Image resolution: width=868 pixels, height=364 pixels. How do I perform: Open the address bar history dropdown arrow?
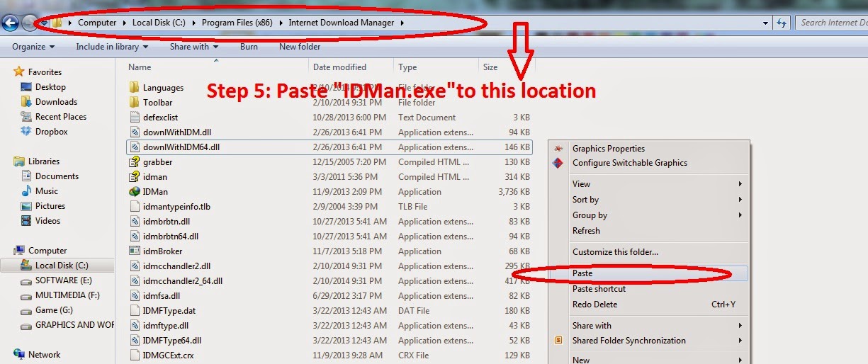coord(765,23)
